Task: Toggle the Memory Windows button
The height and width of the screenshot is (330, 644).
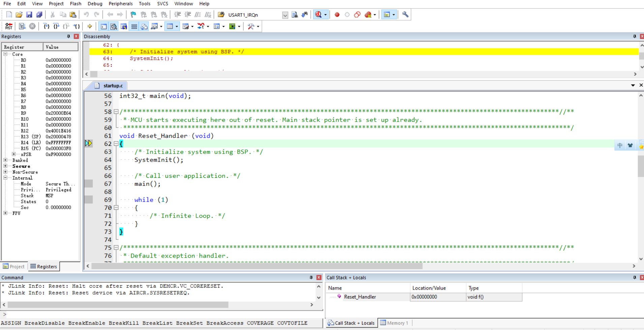Action: tap(170, 26)
